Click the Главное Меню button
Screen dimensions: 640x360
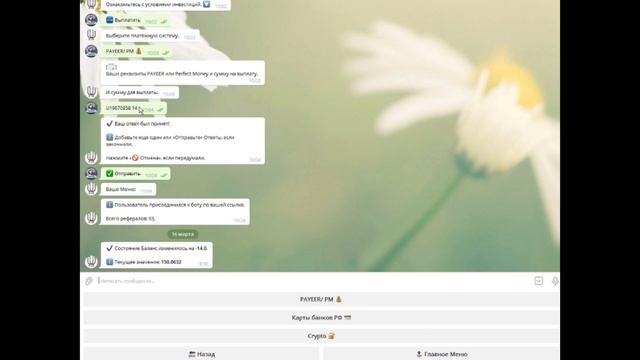441,354
